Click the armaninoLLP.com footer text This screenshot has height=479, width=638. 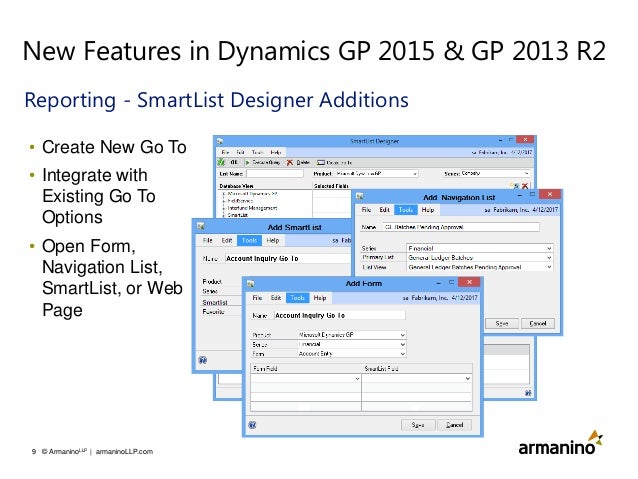pos(124,451)
